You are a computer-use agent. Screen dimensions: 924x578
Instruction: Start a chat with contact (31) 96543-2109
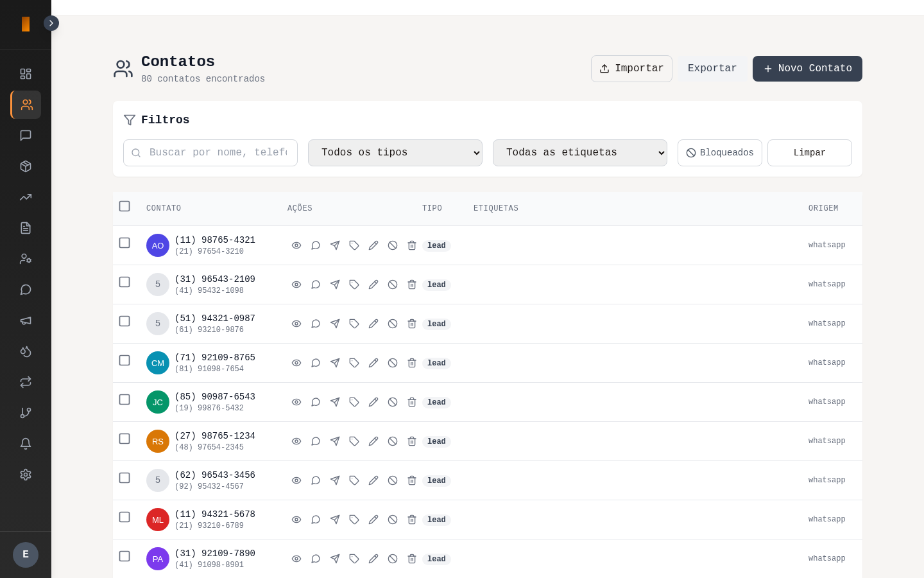pos(316,285)
